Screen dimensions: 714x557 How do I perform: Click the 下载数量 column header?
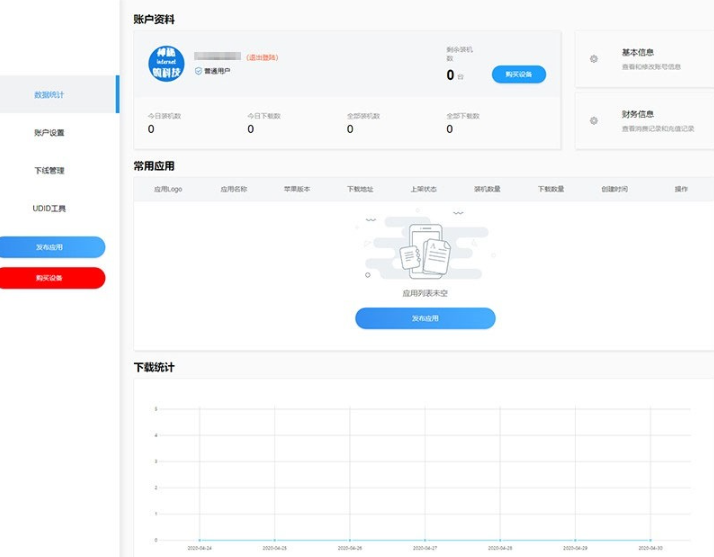[x=551, y=189]
